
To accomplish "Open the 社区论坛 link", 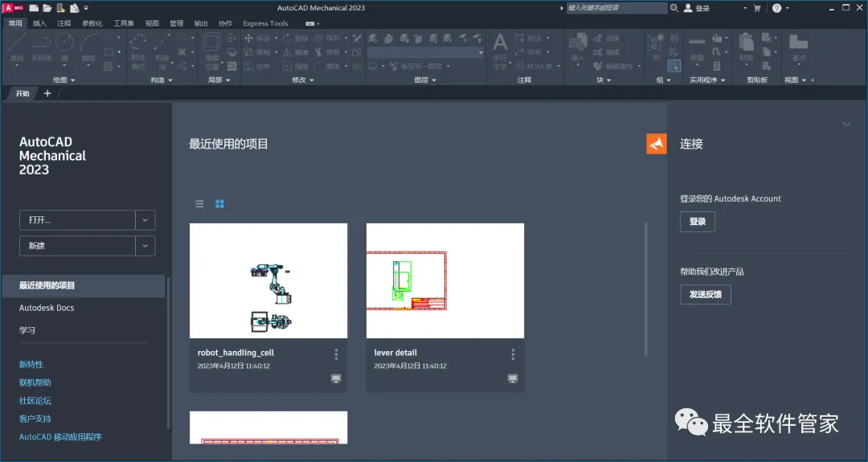I will [x=35, y=401].
